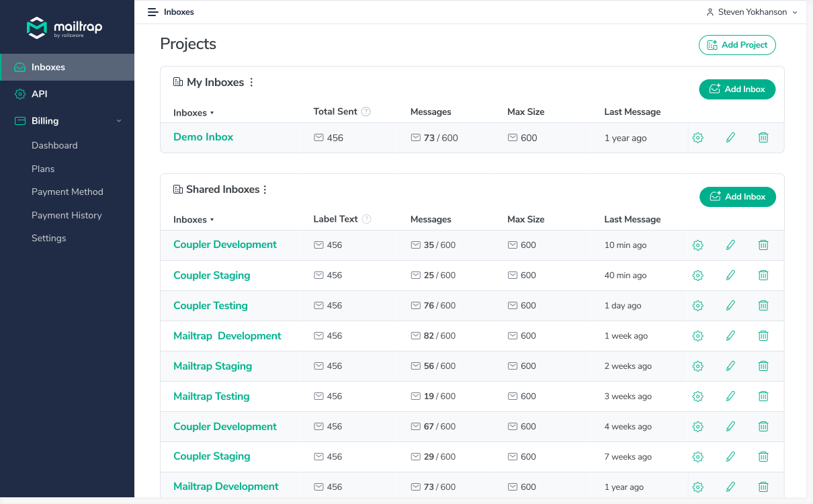
Task: Delete the Demo Inbox
Action: point(763,138)
